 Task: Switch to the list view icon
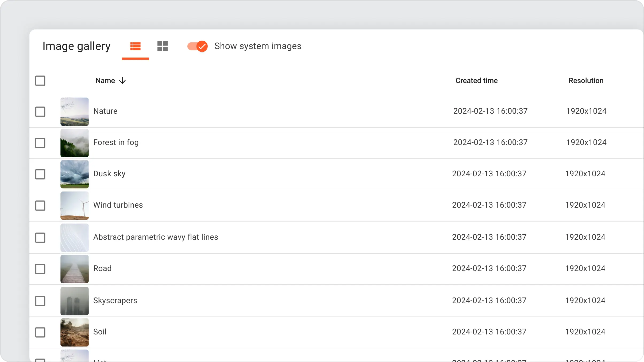135,46
